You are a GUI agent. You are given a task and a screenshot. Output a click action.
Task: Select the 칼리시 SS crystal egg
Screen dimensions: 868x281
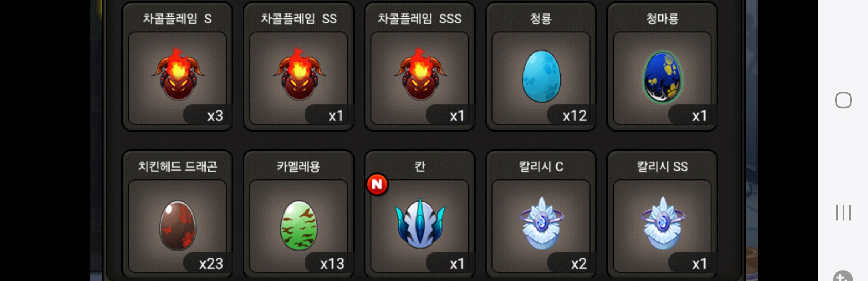point(663,223)
